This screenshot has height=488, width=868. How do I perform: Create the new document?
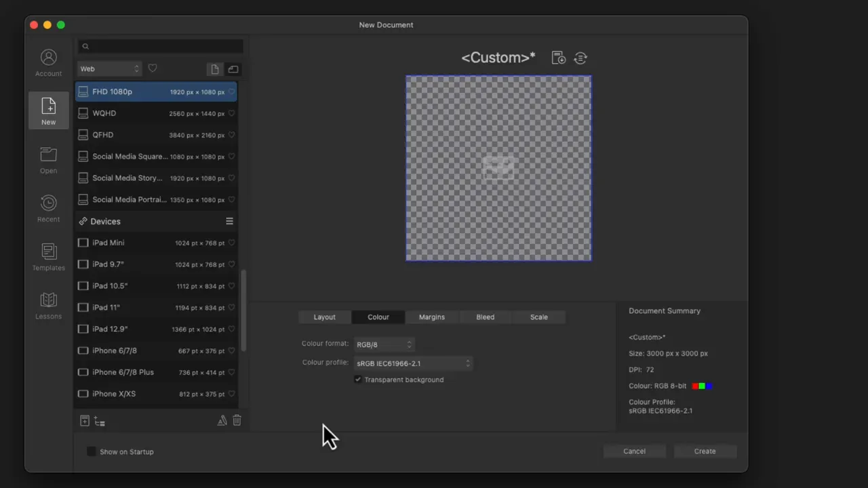[x=705, y=451]
